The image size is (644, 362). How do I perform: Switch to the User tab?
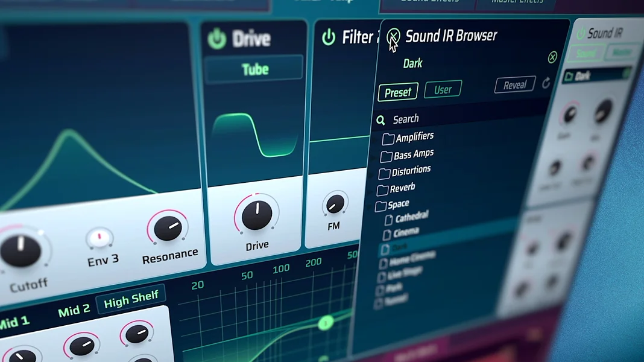tap(443, 90)
